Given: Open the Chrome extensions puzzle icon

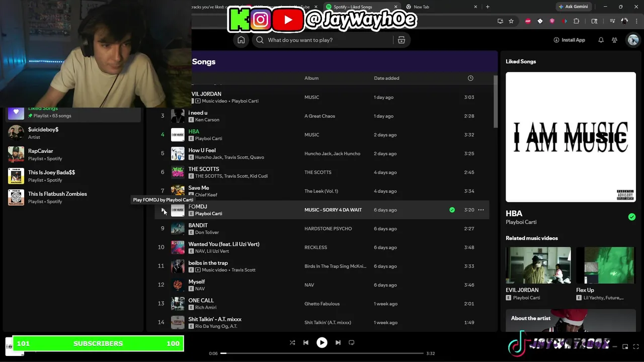Looking at the screenshot, I should [577, 21].
